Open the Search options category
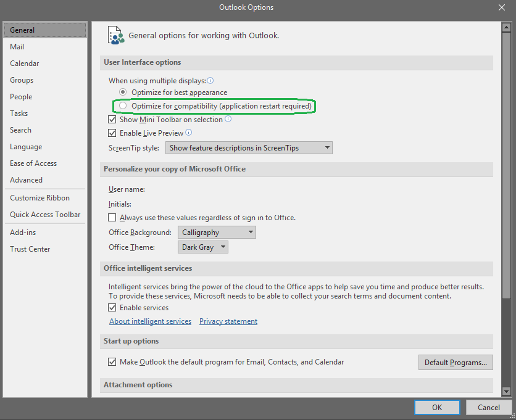This screenshot has height=420, width=516. (x=45, y=130)
